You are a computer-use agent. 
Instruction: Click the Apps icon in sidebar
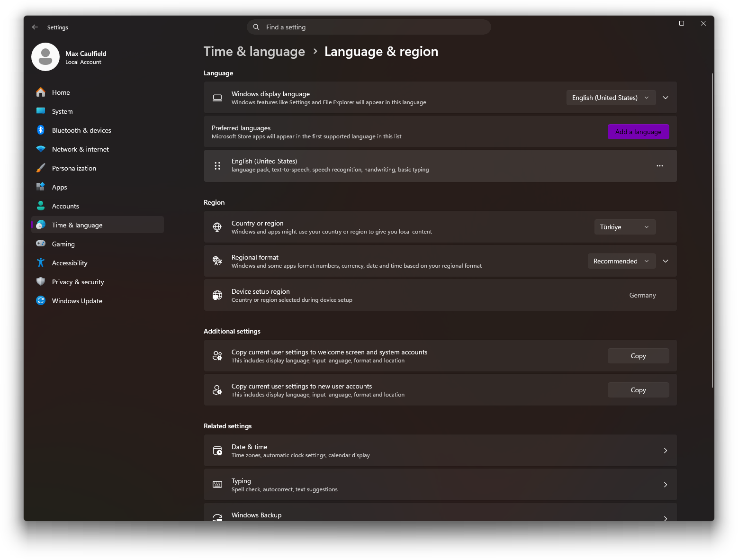(x=41, y=187)
